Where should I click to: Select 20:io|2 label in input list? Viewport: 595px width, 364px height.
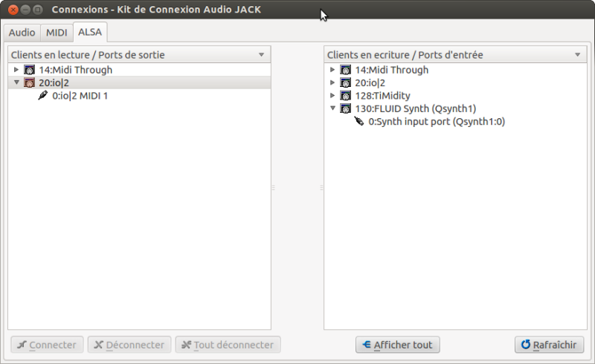(x=370, y=82)
